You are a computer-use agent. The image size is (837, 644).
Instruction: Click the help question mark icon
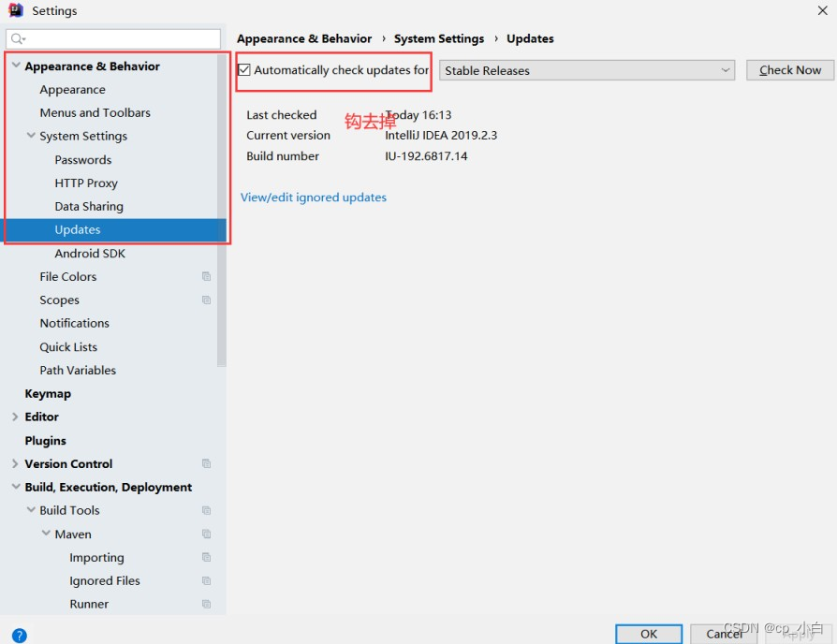point(19,636)
